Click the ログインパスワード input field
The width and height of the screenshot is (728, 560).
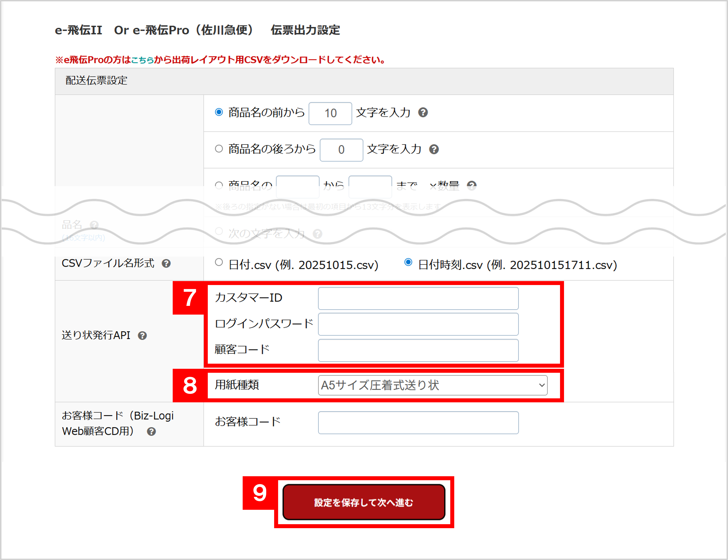tap(418, 324)
